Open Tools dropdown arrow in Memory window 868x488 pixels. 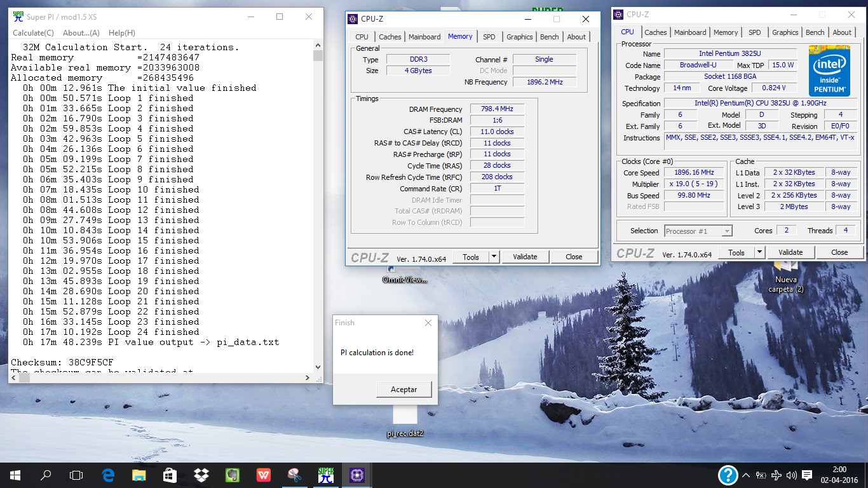(x=494, y=257)
